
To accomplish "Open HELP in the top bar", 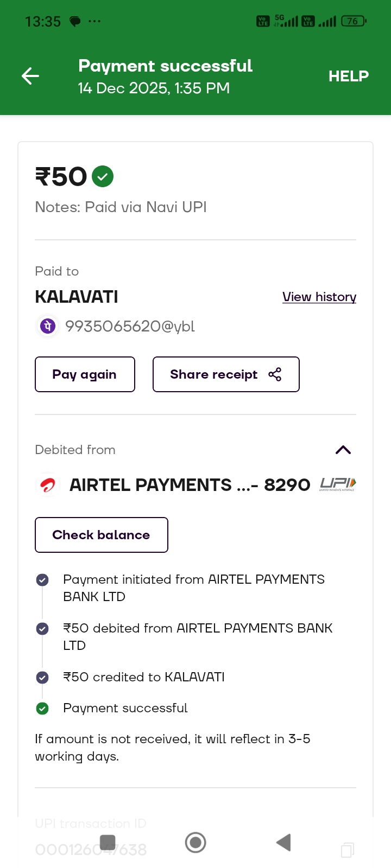I will click(348, 76).
